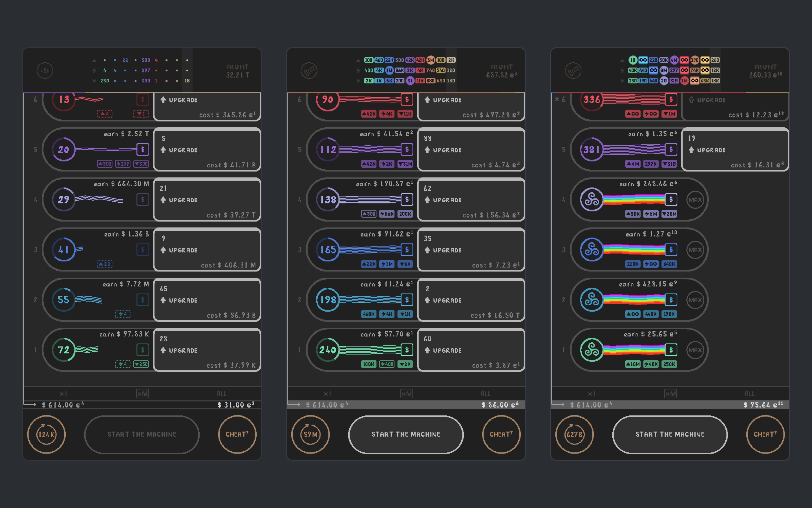Click the 124K prestige reset icon
The image size is (812, 508).
pos(46,434)
